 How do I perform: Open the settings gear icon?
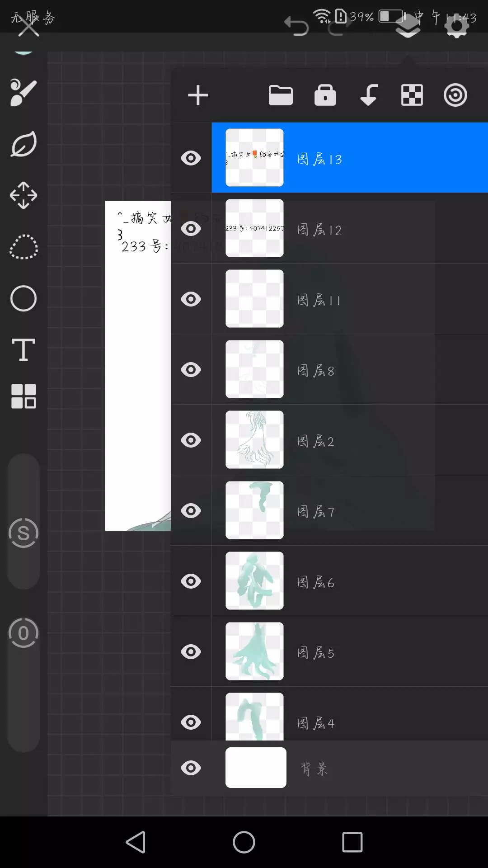(x=457, y=25)
